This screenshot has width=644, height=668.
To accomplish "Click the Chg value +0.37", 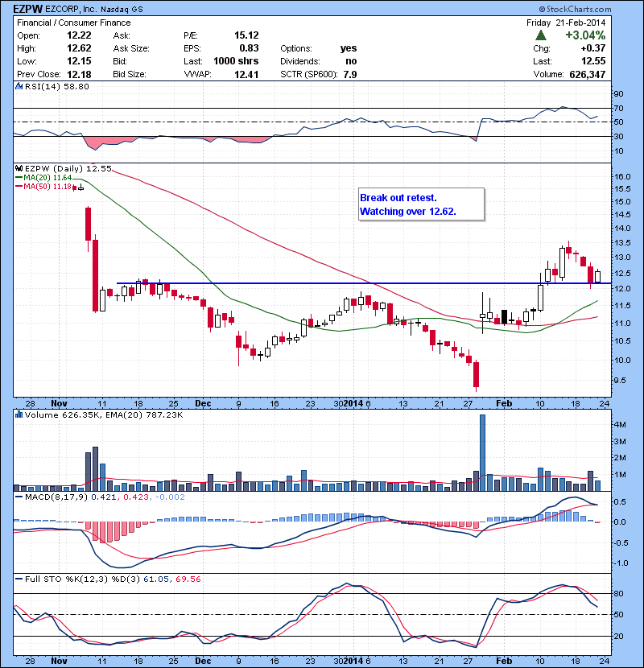I will [x=592, y=48].
